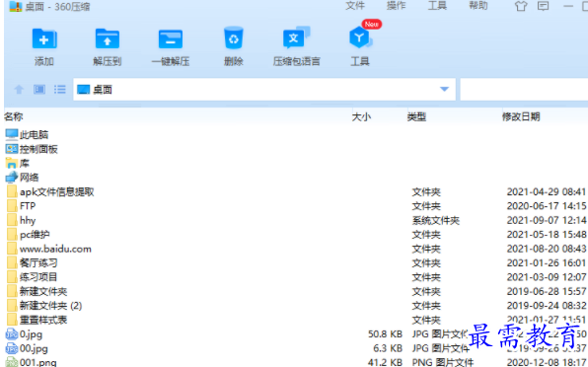The height and width of the screenshot is (367, 588).
Task: Select the www.baidu.com folder name
Action: point(55,249)
